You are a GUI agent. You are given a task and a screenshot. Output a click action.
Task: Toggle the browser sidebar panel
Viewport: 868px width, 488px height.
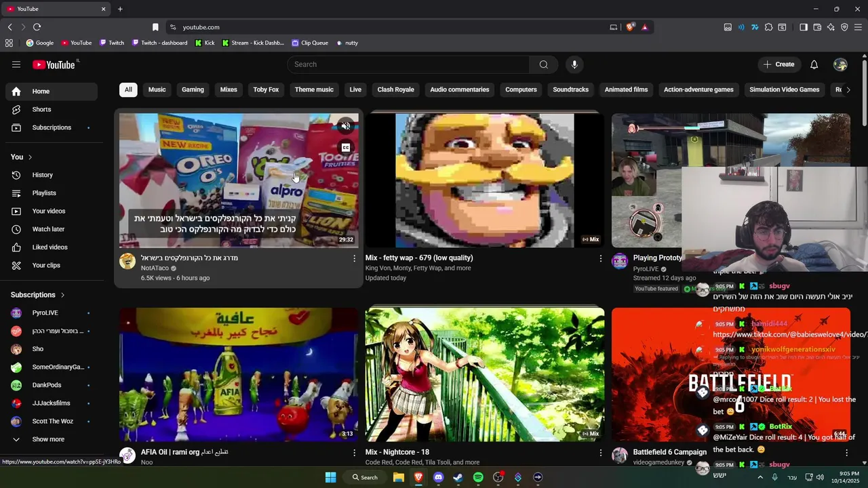point(804,27)
